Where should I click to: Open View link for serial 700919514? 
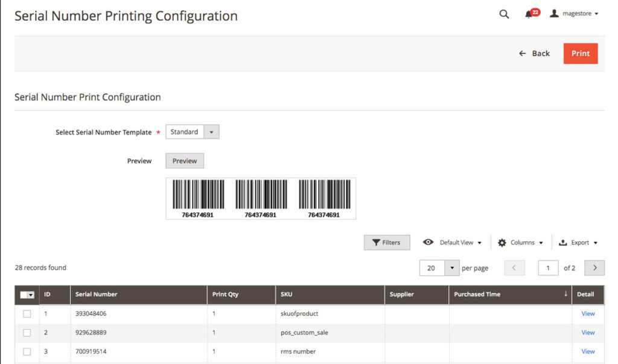pyautogui.click(x=587, y=351)
